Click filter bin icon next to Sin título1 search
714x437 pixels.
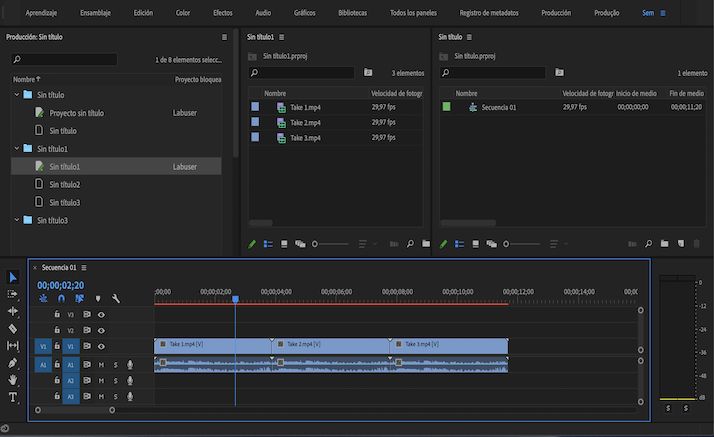click(x=368, y=72)
